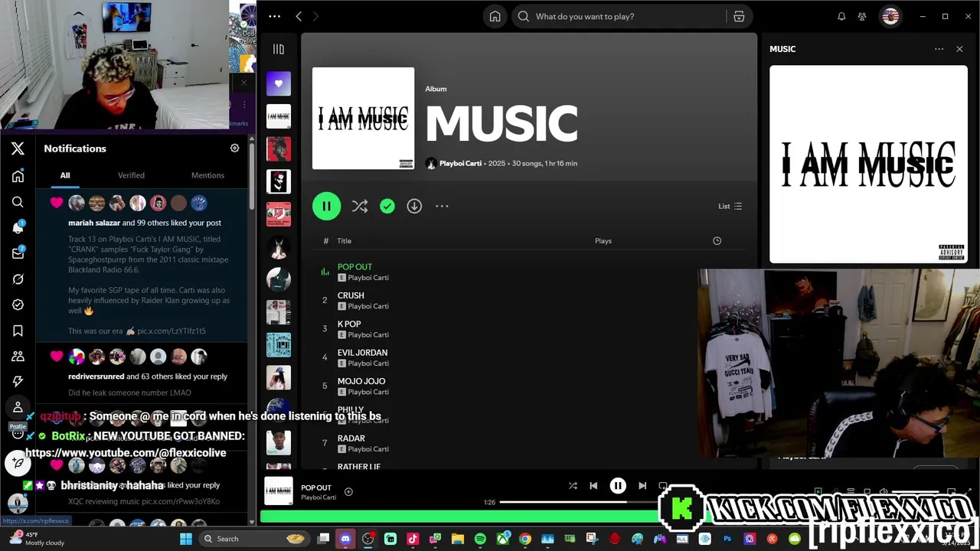Toggle shuffle next to green pause button

pos(360,206)
